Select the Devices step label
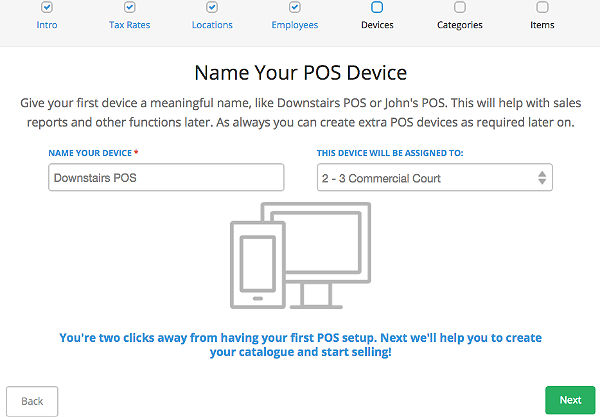Image resolution: width=600 pixels, height=417 pixels. (x=377, y=25)
